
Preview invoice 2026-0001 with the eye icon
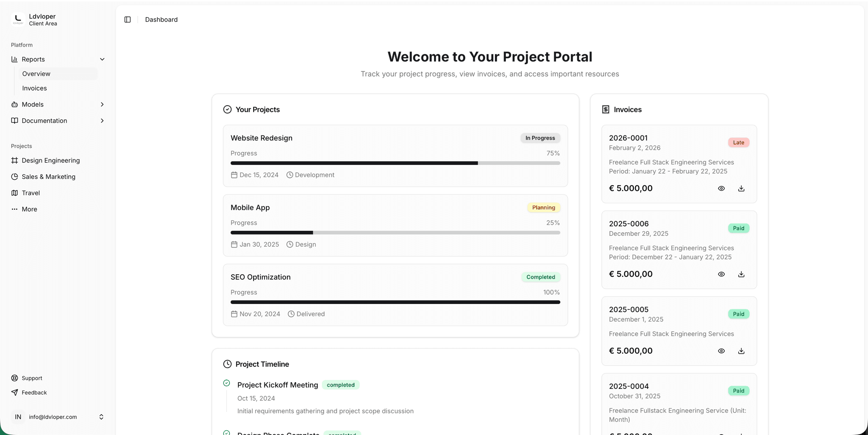721,188
